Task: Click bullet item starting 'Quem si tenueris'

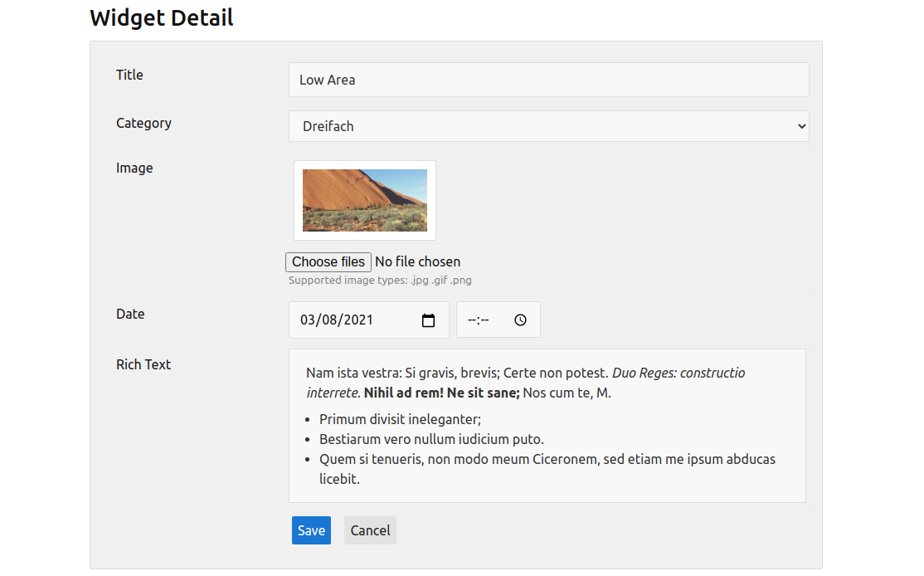Action: tap(547, 460)
